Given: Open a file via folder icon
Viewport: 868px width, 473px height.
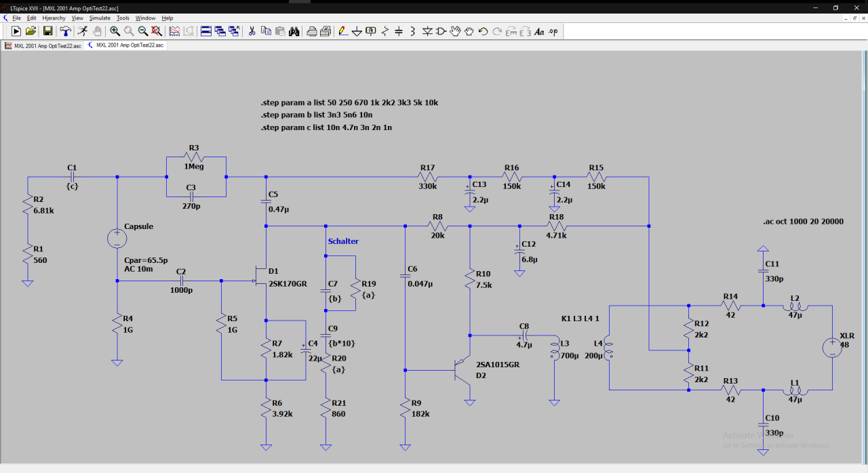Looking at the screenshot, I should 31,31.
